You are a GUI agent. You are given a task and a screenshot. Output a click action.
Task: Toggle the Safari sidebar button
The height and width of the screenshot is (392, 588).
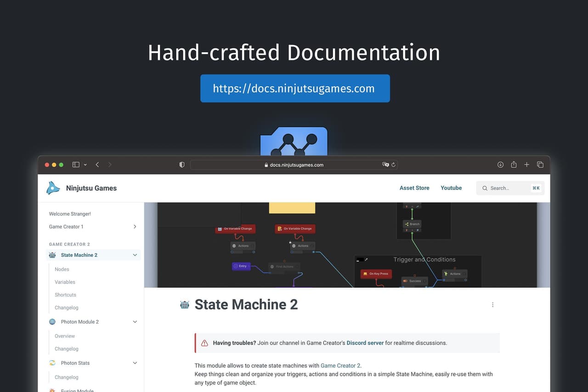(x=76, y=165)
